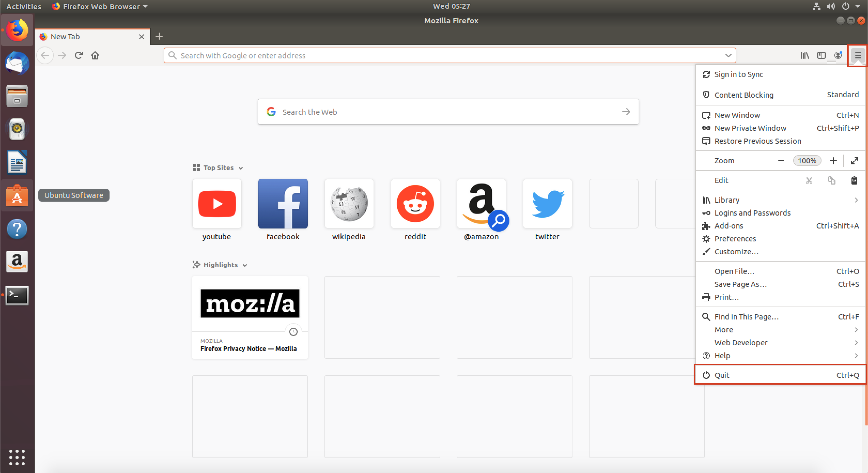868x473 pixels.
Task: Open Help icon in dock
Action: pyautogui.click(x=17, y=229)
